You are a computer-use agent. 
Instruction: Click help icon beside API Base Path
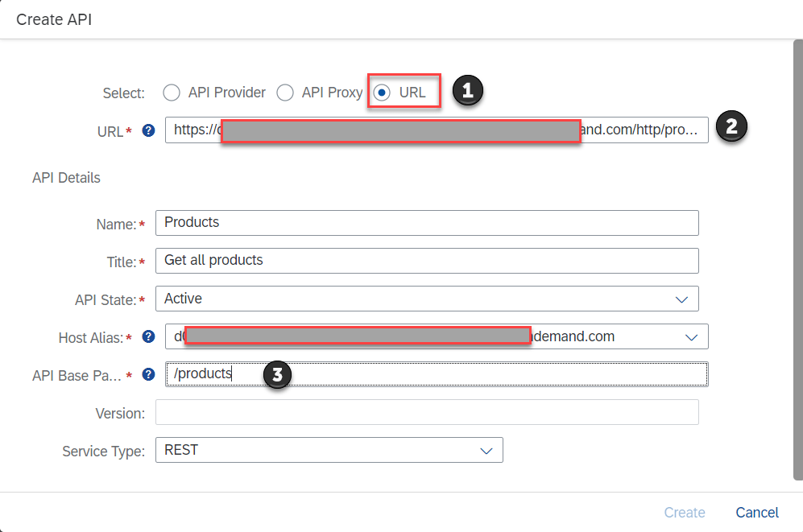148,374
